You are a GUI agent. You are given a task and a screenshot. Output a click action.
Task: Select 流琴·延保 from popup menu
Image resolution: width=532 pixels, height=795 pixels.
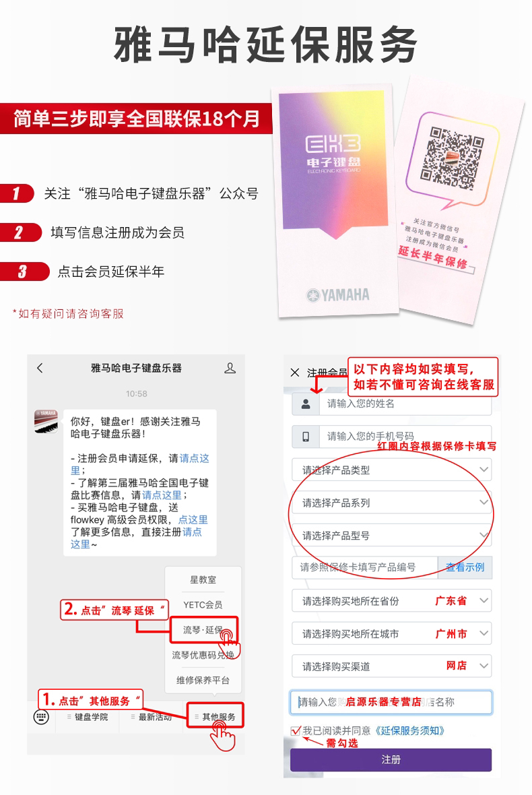(203, 630)
